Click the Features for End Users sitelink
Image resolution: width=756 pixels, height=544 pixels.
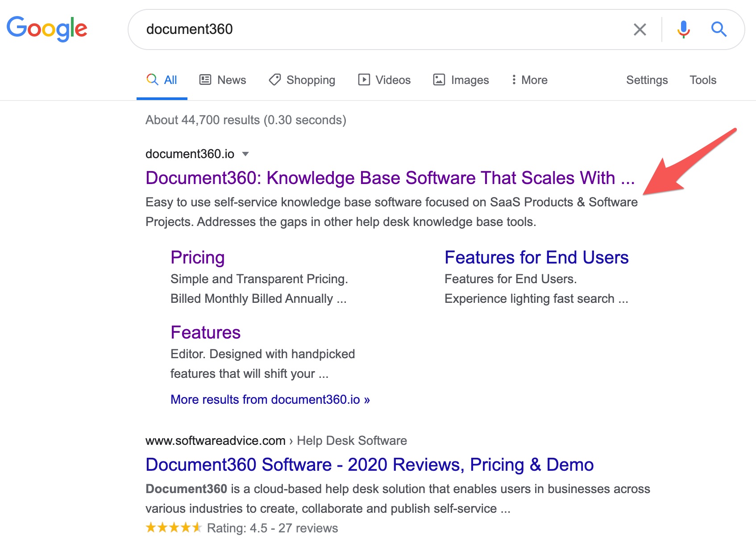(x=536, y=257)
